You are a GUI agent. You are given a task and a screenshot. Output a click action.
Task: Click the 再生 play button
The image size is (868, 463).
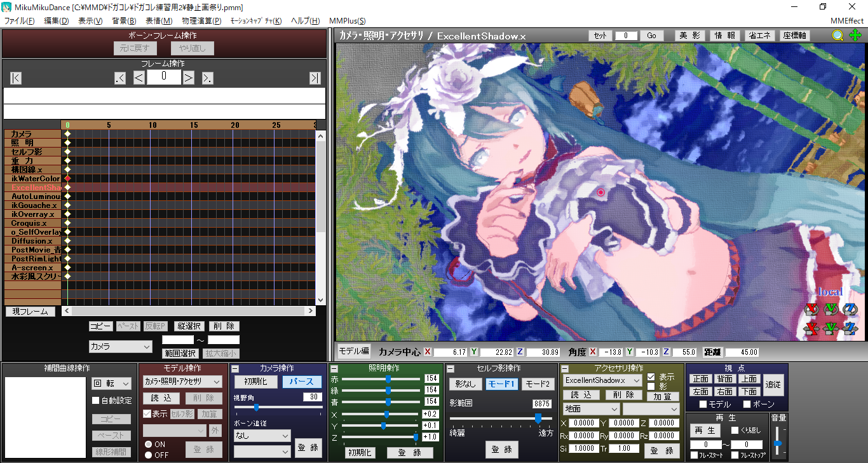[x=705, y=431]
